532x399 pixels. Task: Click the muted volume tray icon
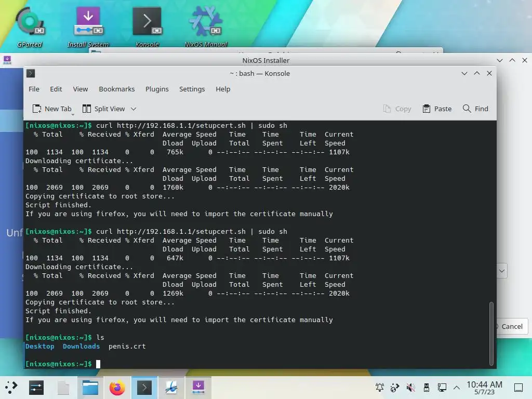pyautogui.click(x=410, y=388)
